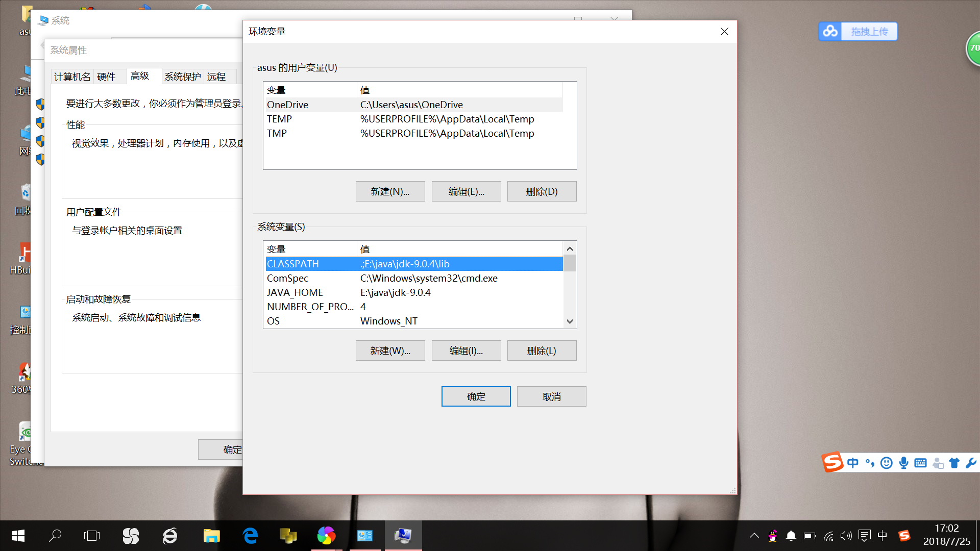Click the Sogou microphone voice input icon

tap(903, 463)
